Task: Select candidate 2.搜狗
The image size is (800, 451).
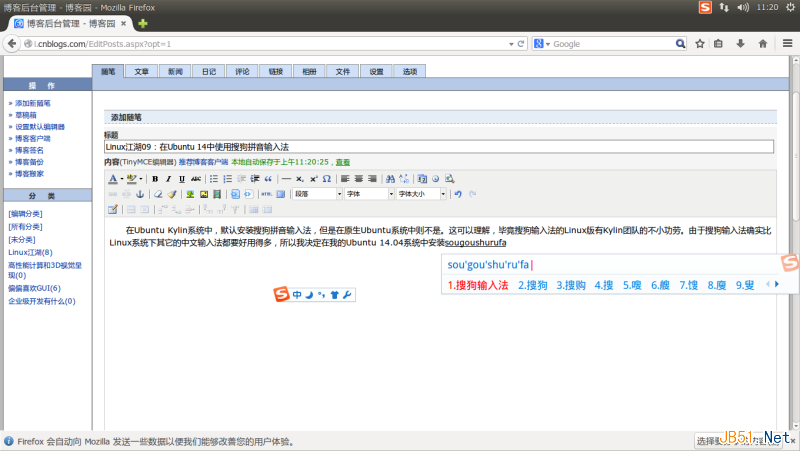Action: [x=533, y=285]
